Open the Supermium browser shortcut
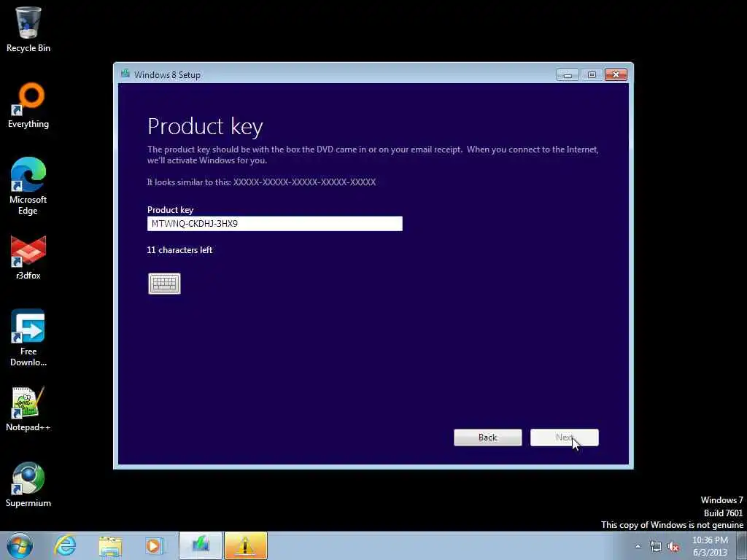The image size is (747, 560). (28, 484)
